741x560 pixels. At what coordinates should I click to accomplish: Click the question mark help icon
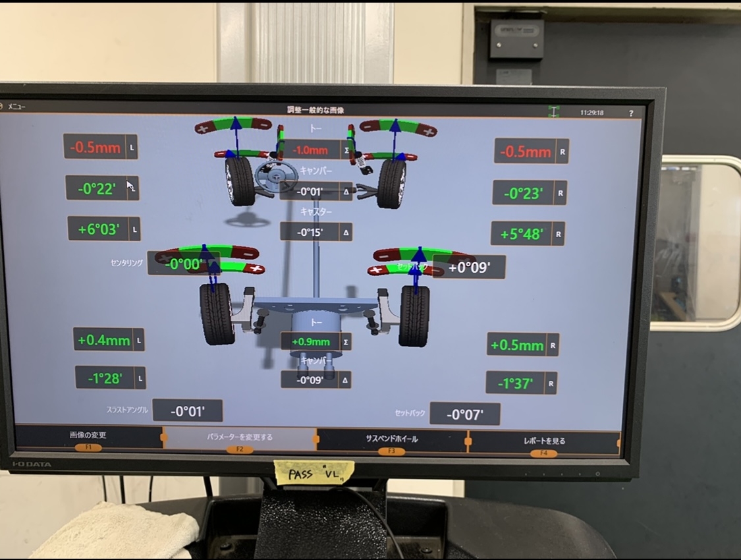[630, 113]
